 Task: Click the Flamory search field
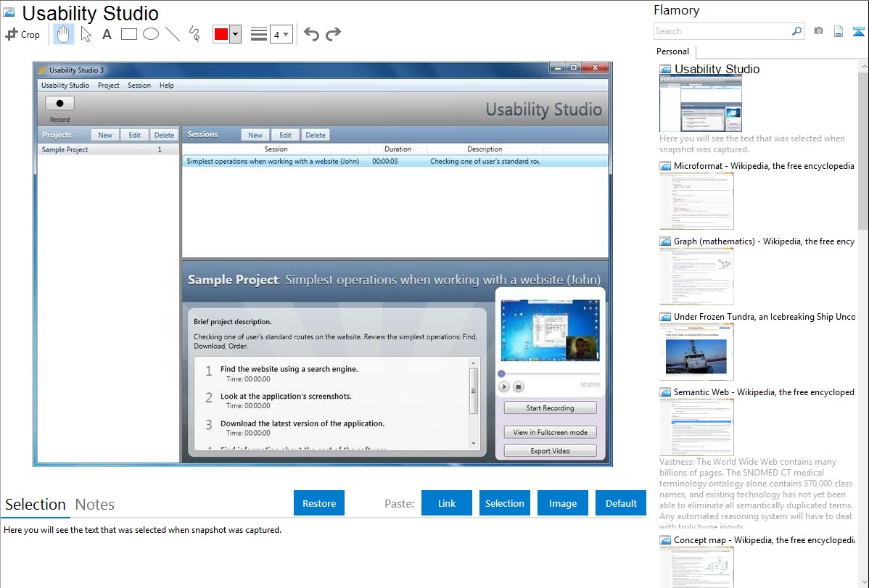coord(722,31)
